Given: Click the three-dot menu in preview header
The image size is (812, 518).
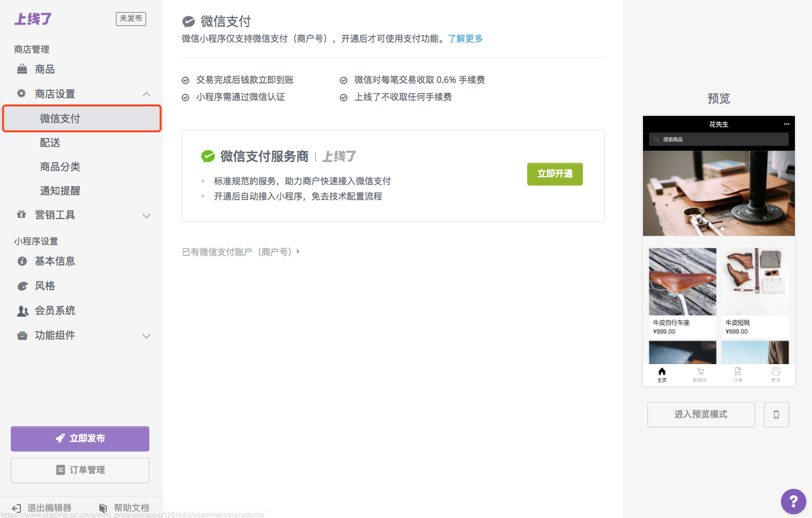Looking at the screenshot, I should [x=787, y=124].
